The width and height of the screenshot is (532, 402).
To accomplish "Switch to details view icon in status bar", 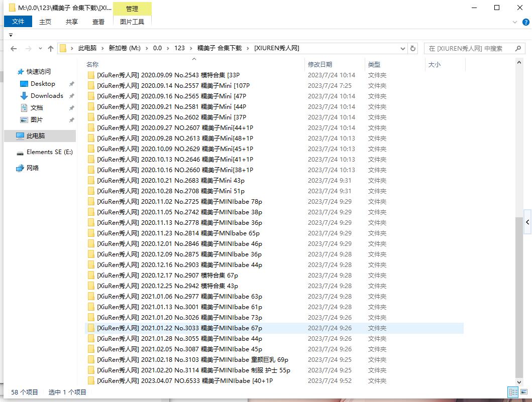I will (513, 392).
